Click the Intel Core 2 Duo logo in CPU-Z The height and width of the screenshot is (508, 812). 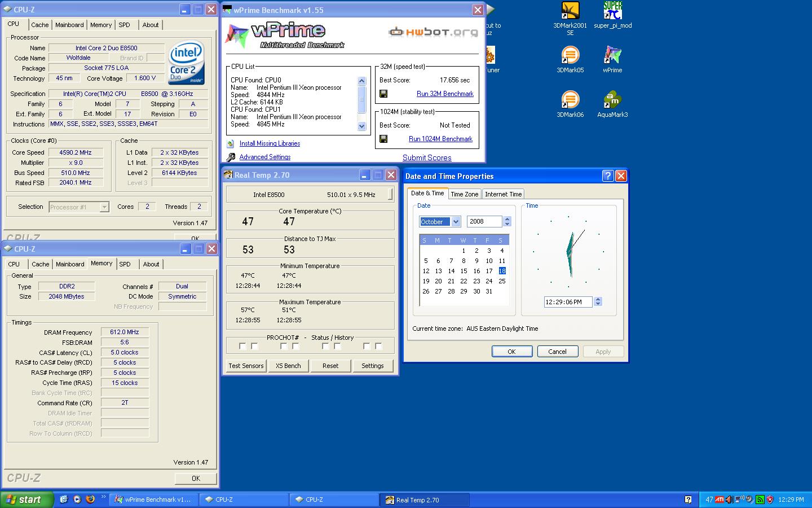click(187, 63)
